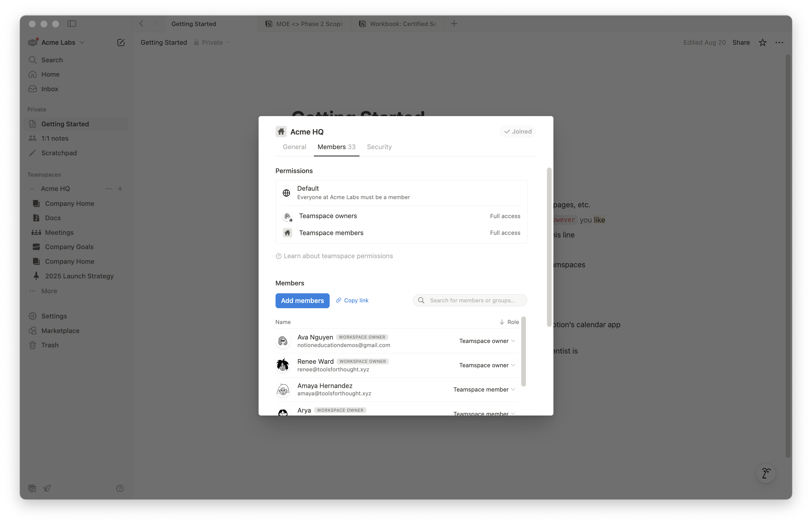Toggle Joined status for Acme HQ

[x=518, y=131]
